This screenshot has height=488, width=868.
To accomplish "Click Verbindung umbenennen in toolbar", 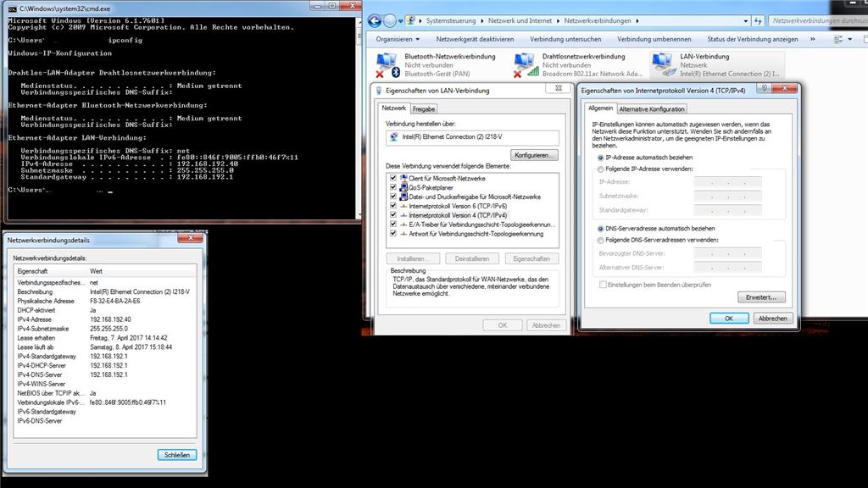I will [x=654, y=39].
